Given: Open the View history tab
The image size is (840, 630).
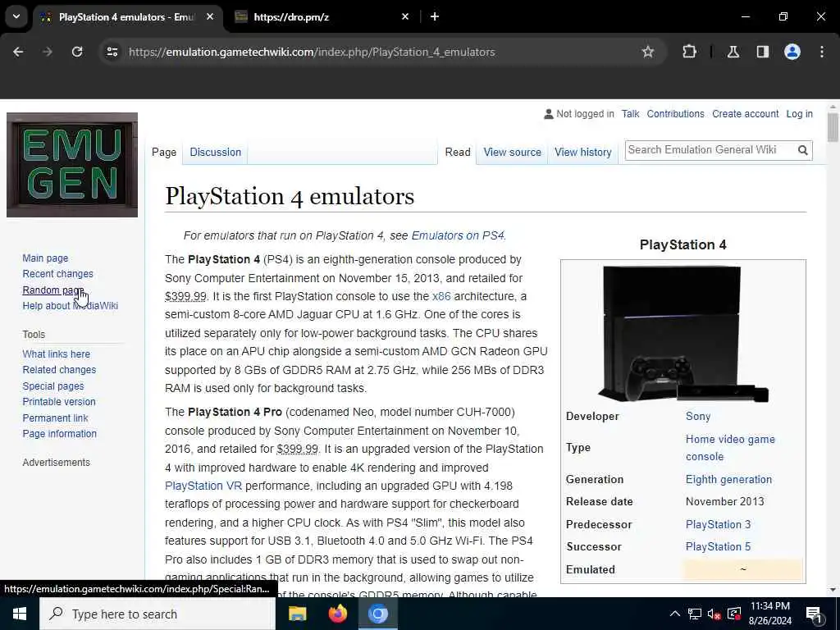Looking at the screenshot, I should [x=583, y=152].
